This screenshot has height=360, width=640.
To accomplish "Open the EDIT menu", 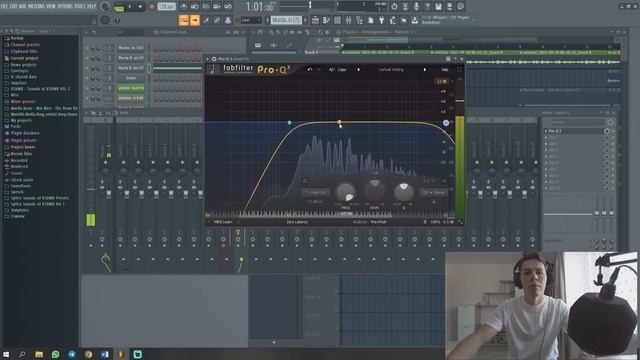I will (x=13, y=7).
